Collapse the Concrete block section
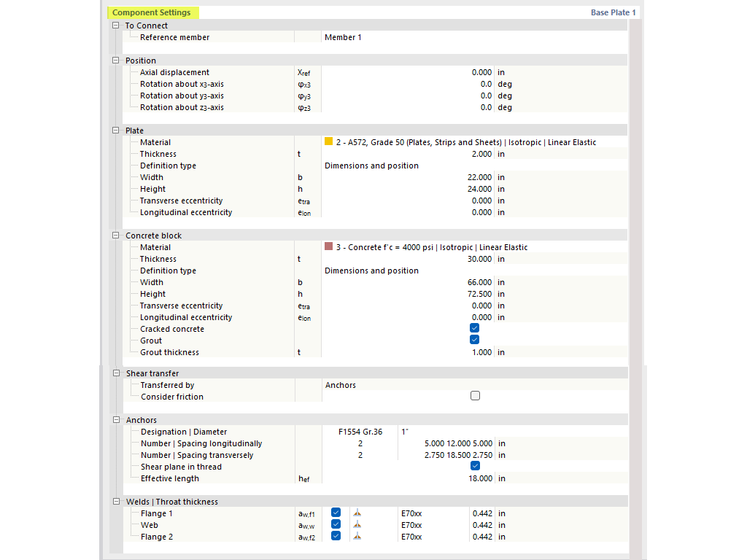This screenshot has width=747, height=560. [x=115, y=236]
